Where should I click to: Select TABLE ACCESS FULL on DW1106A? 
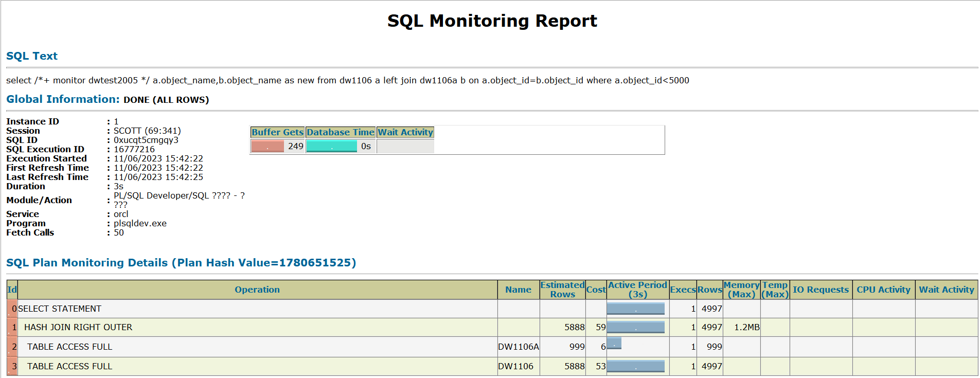(x=69, y=347)
